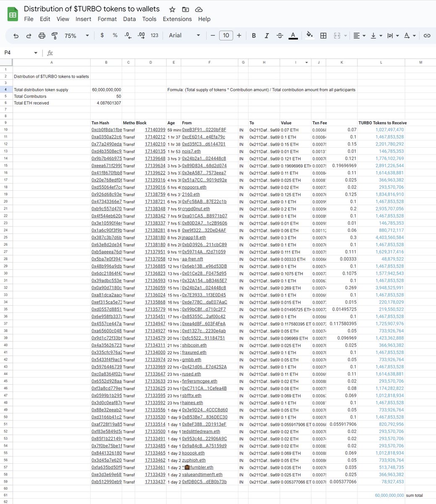Redo the last action
This screenshot has width=436, height=504.
[x=29, y=36]
